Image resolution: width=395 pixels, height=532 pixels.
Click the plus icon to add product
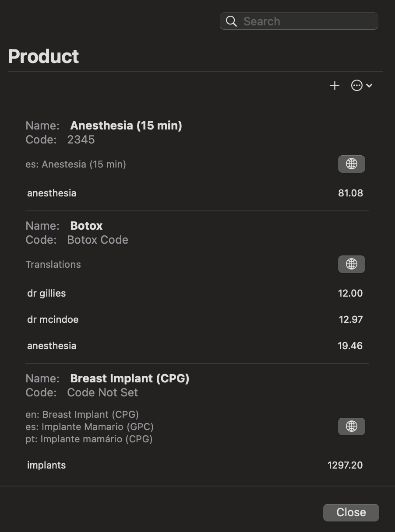[335, 86]
